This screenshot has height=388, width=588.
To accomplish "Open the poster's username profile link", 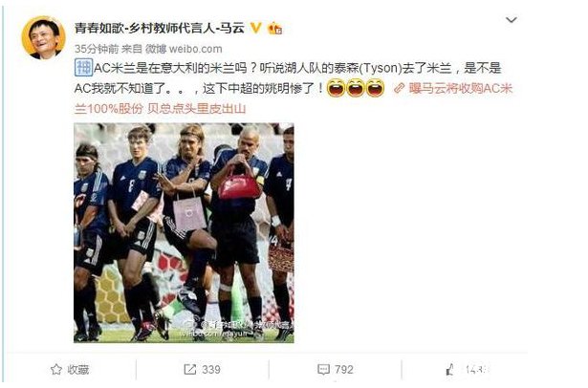I will 160,28.
